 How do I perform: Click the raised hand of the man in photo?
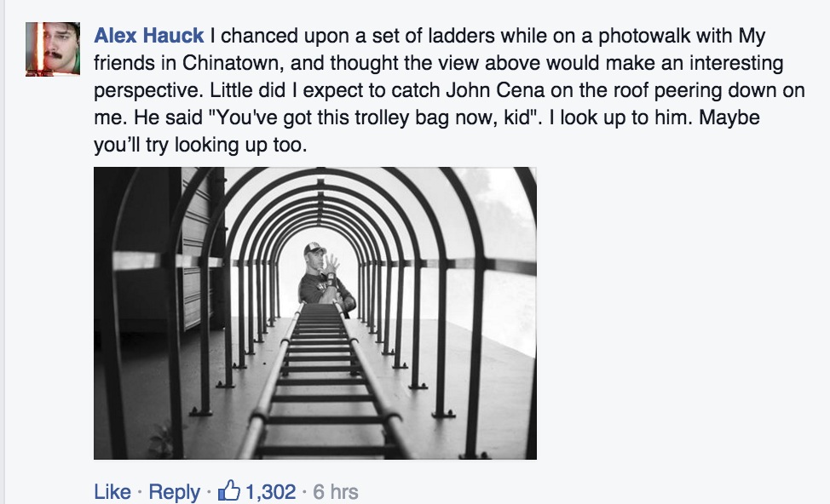(333, 260)
